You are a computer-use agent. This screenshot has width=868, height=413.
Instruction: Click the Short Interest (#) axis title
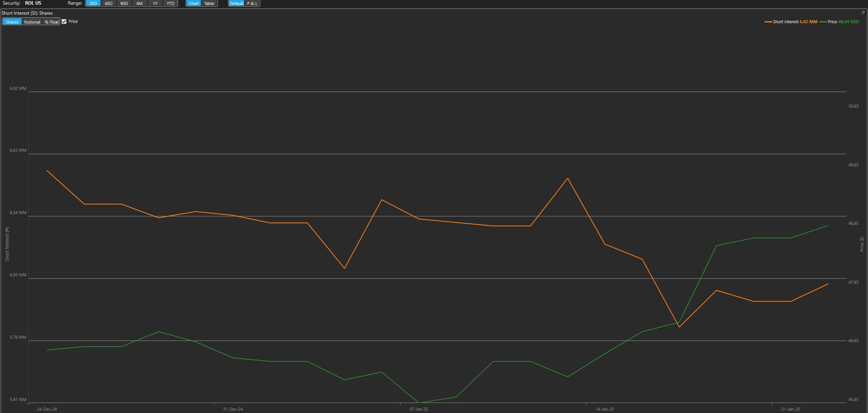point(7,244)
